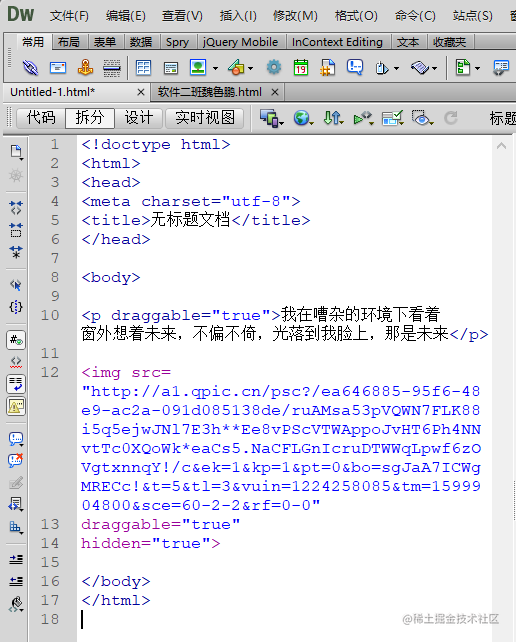Toggle line numbers in the code sidebar
516x642 pixels.
(x=16, y=340)
